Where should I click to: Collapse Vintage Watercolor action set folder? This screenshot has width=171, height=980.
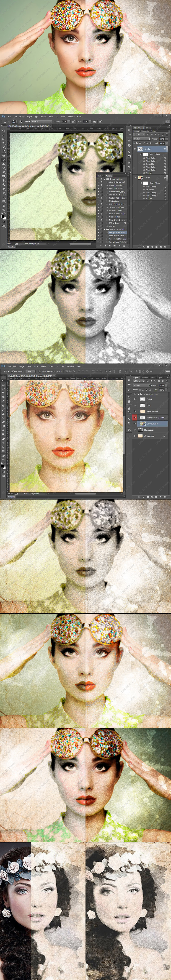(x=105, y=229)
